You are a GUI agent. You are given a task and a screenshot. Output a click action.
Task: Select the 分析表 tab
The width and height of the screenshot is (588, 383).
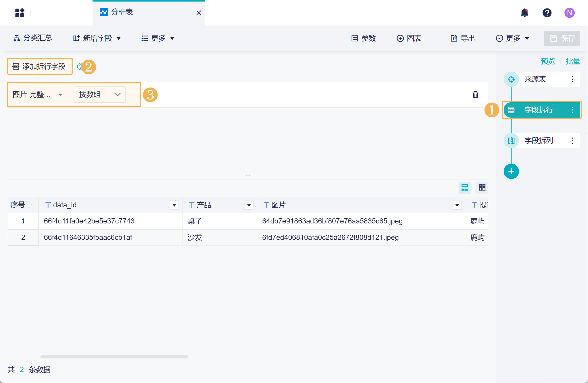(122, 12)
